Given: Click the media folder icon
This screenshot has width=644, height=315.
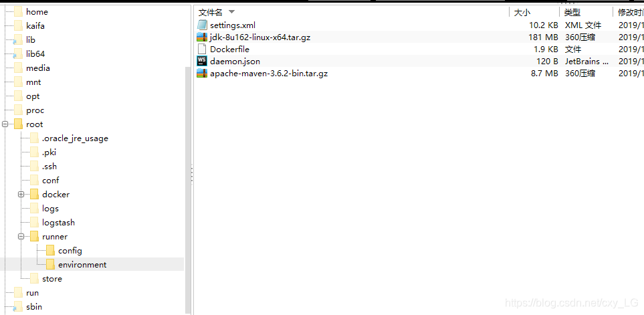Looking at the screenshot, I should 18,68.
